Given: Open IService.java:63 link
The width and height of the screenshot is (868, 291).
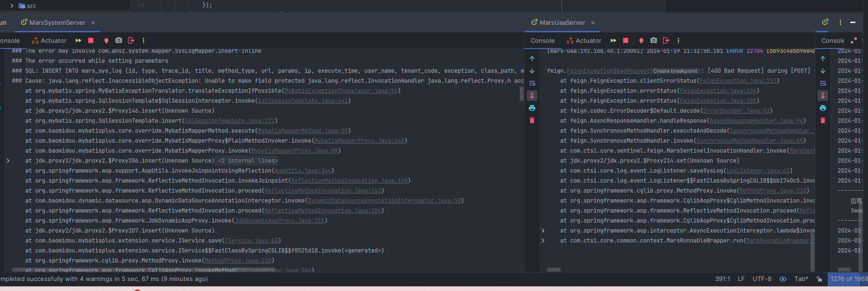Looking at the screenshot, I should (x=251, y=241).
